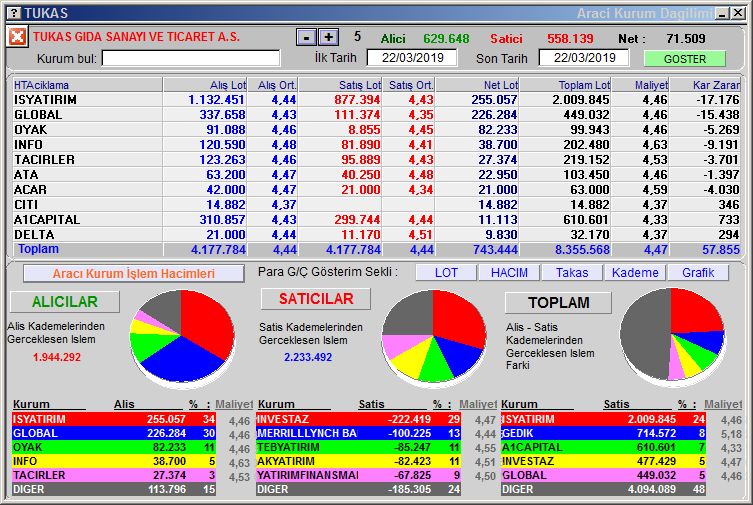753x505 pixels.
Task: Decrease count with the minus button
Action: [306, 37]
